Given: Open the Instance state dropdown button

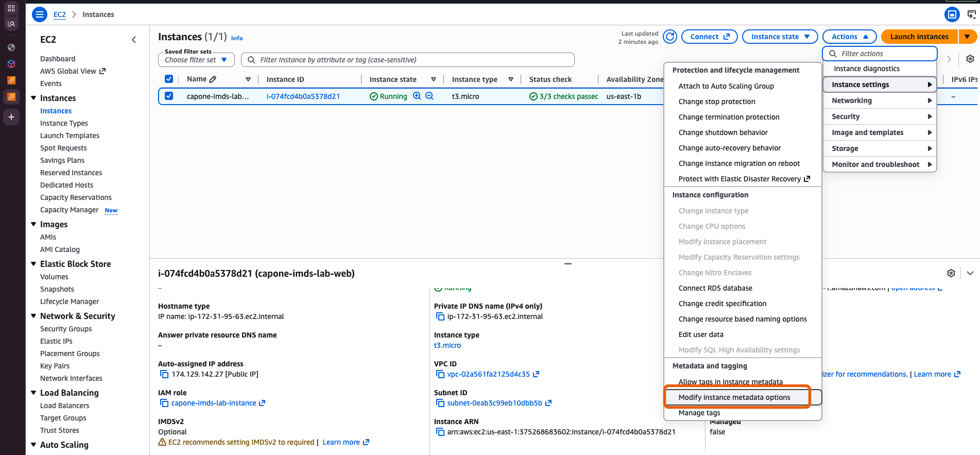Looking at the screenshot, I should [780, 37].
